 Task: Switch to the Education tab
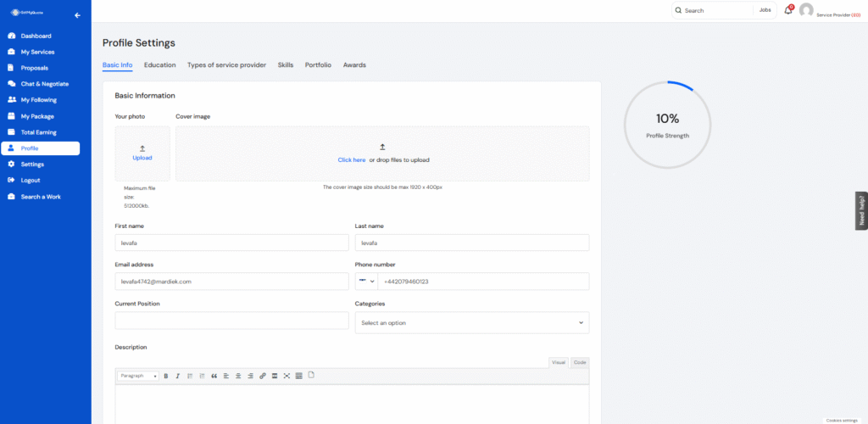pos(159,64)
